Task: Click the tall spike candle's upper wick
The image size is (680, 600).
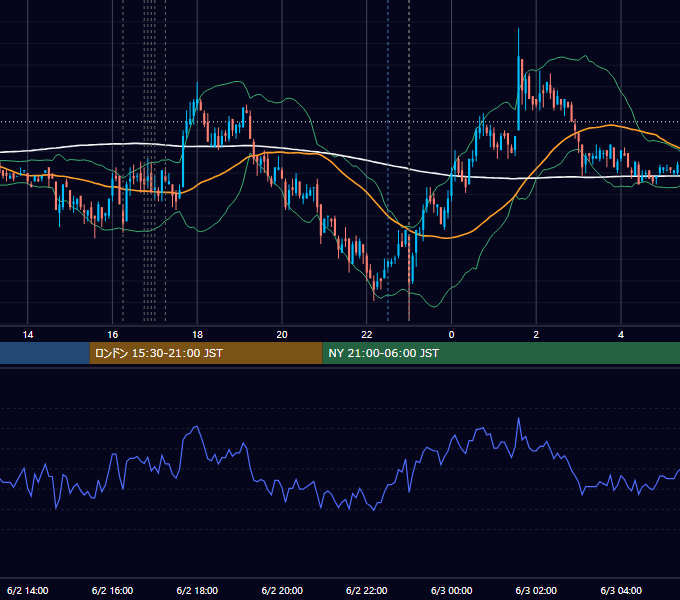Action: click(518, 42)
